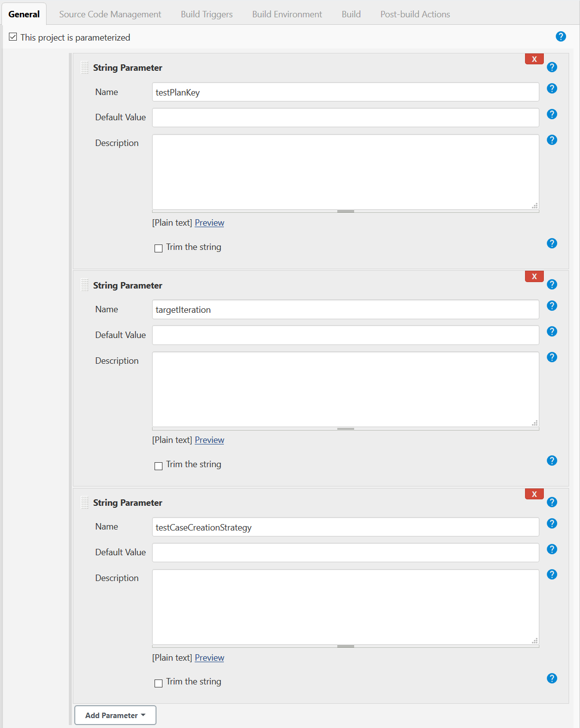Open help for the parameterized project option
Viewport: 580px width, 728px height.
[561, 36]
